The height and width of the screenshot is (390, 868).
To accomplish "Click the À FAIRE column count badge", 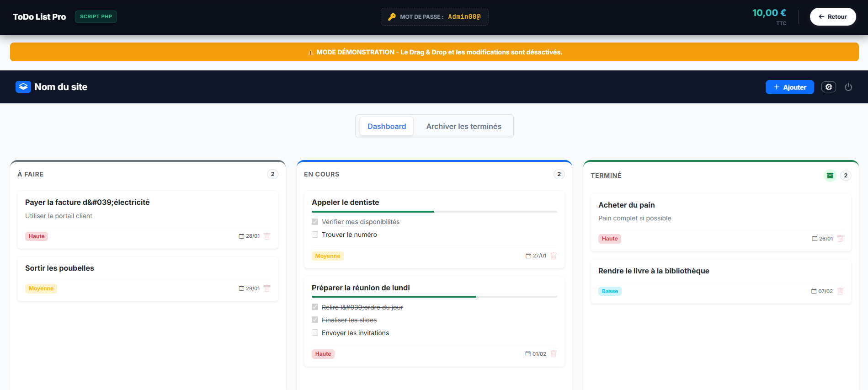I will (273, 174).
